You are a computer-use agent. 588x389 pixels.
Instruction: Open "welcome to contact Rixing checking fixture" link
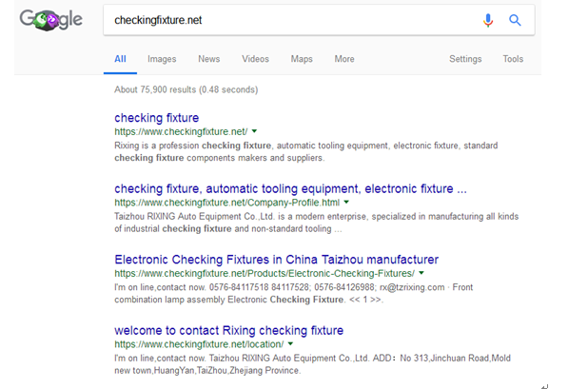228,330
